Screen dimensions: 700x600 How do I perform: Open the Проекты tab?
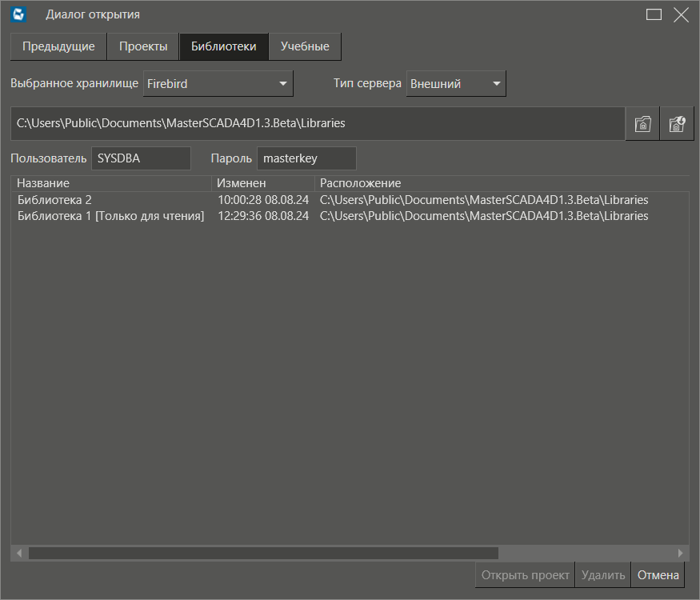[x=143, y=46]
